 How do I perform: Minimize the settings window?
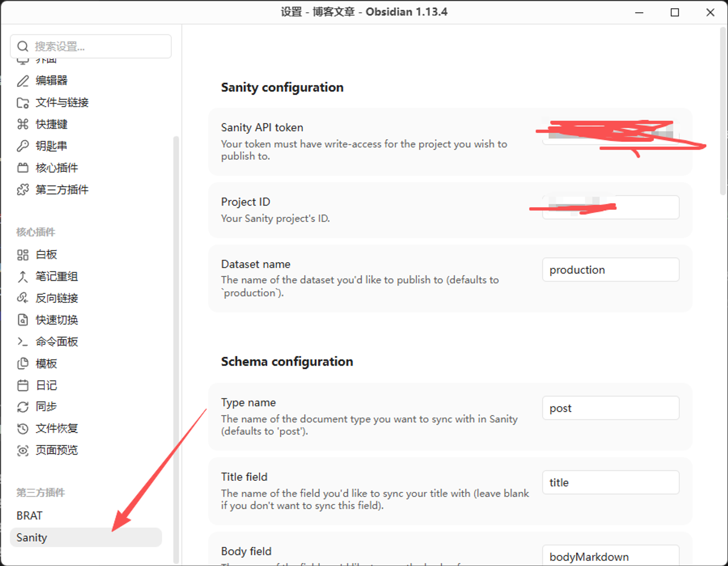pos(639,12)
